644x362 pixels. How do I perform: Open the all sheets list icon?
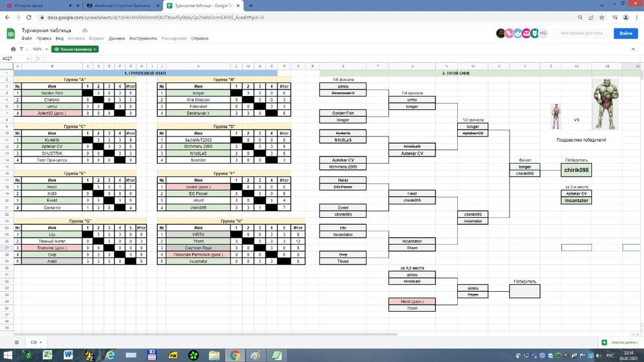click(17, 342)
